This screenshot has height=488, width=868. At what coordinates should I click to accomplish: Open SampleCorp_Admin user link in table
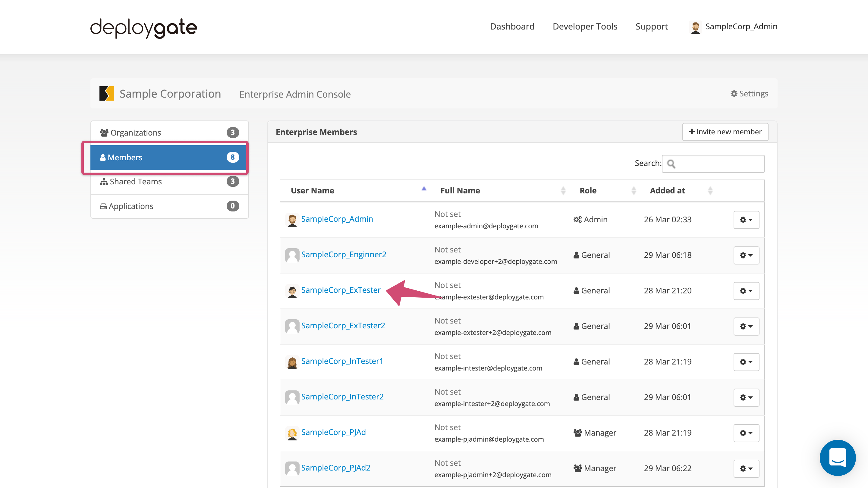click(x=337, y=219)
